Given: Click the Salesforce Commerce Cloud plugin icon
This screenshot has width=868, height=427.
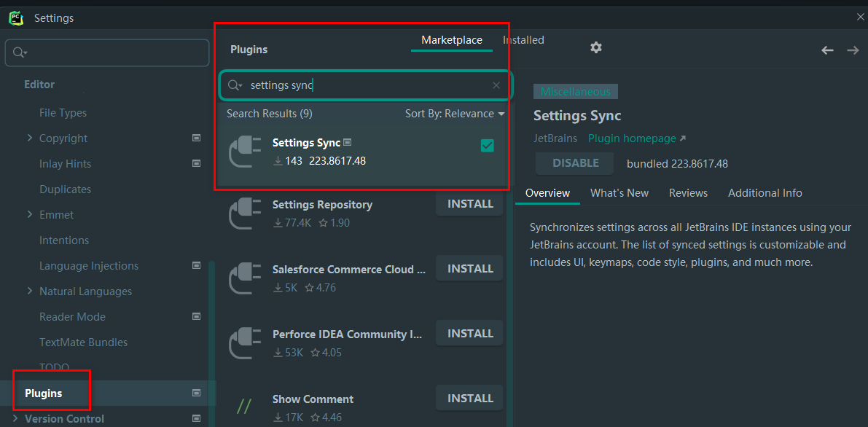Looking at the screenshot, I should [x=245, y=278].
